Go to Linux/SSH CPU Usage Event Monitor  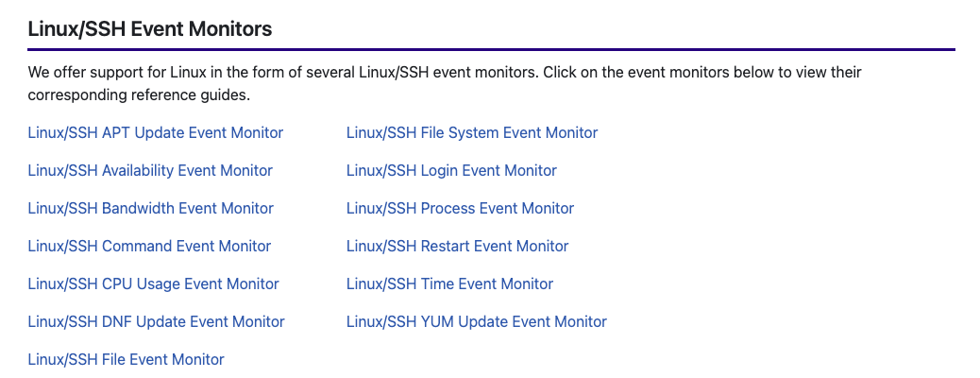[154, 284]
